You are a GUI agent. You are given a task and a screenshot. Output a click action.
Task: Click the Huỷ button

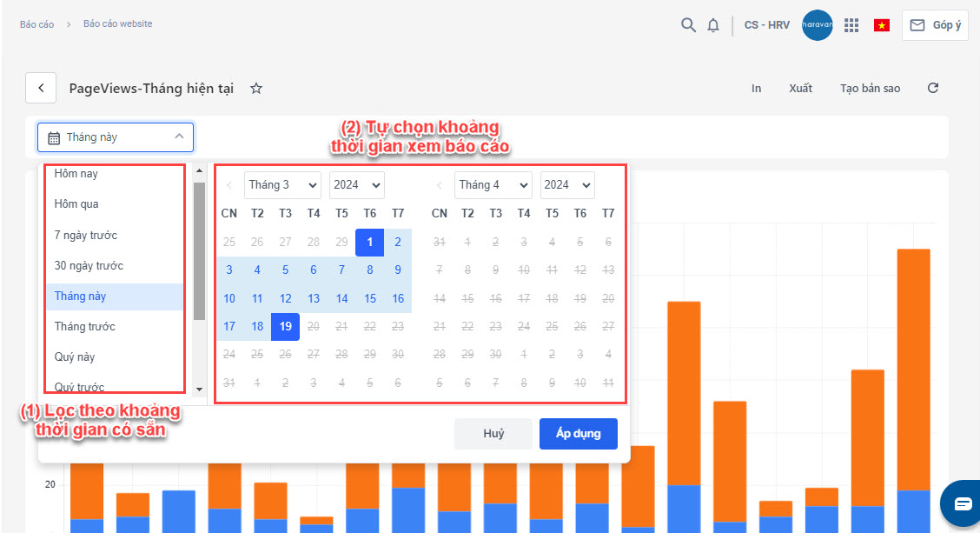[x=493, y=434]
